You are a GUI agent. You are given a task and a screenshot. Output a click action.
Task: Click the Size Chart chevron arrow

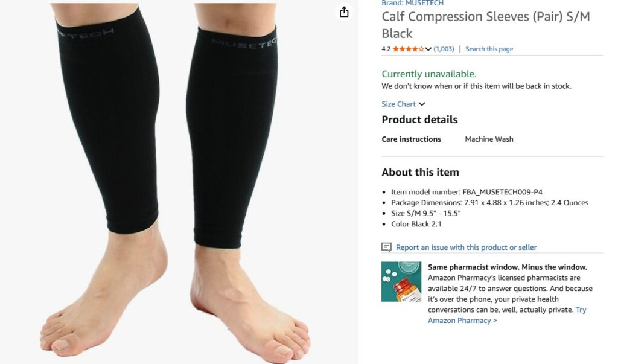click(422, 104)
